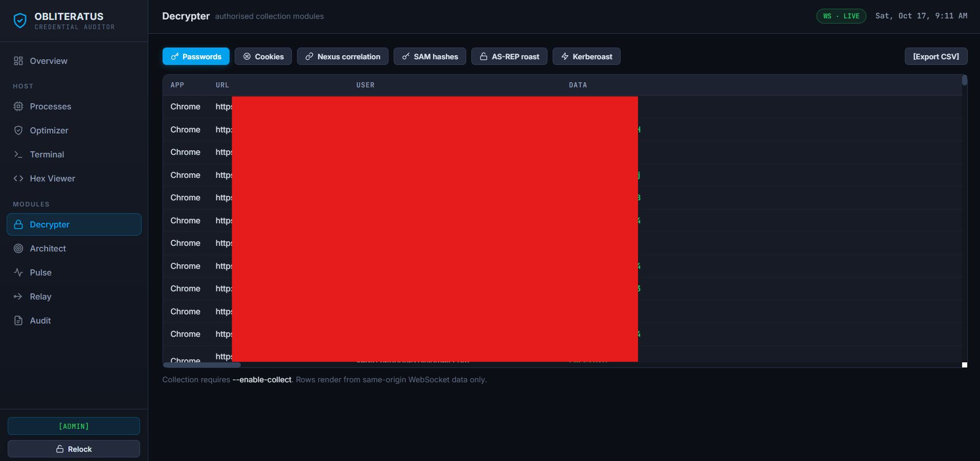Click unlock icon on AS-REP roast tab

tap(484, 57)
